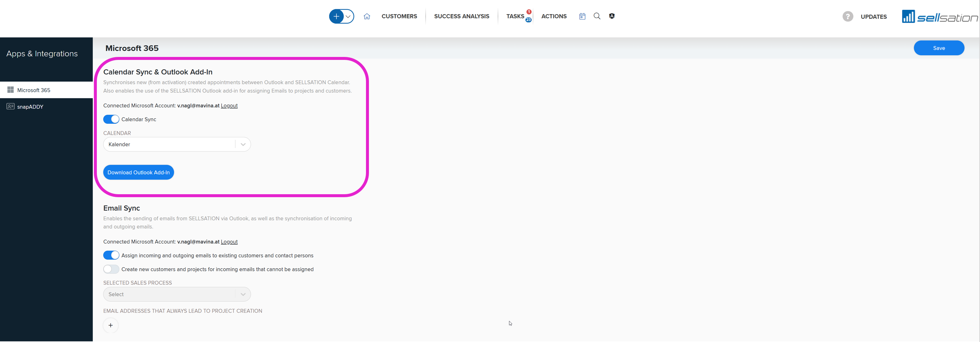Go to the home dashboard icon

(x=367, y=16)
